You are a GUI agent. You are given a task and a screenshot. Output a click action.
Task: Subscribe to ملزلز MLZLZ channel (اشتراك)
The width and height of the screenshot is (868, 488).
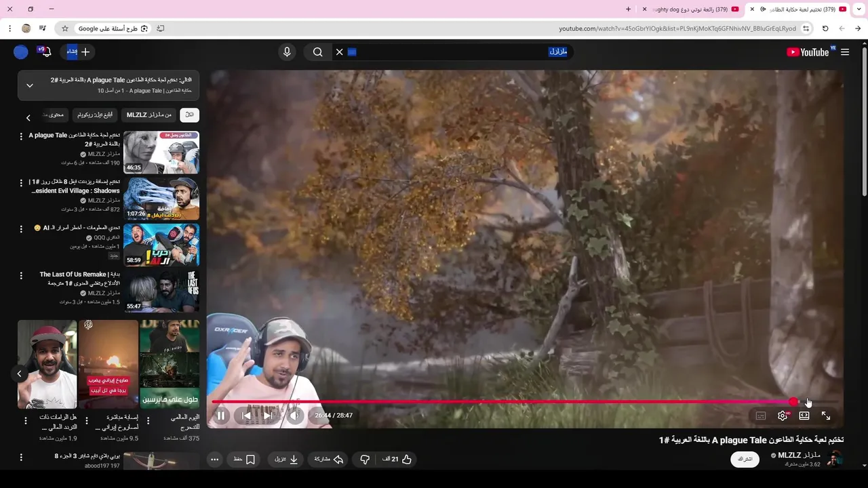tap(745, 460)
